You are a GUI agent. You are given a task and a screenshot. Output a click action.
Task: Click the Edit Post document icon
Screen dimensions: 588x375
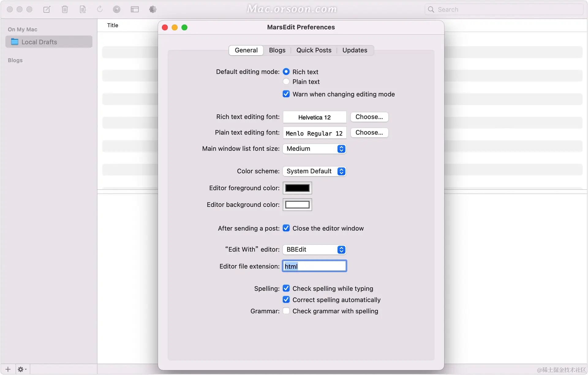pos(83,9)
